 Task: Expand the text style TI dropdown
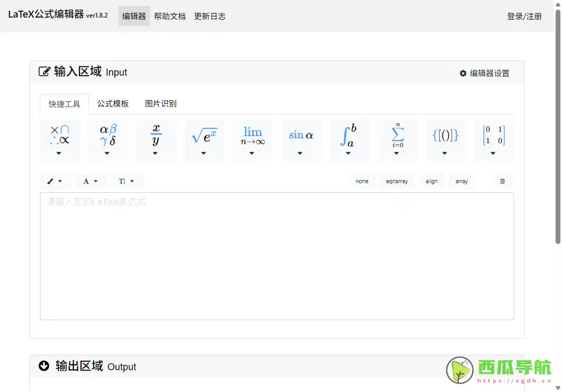click(127, 181)
